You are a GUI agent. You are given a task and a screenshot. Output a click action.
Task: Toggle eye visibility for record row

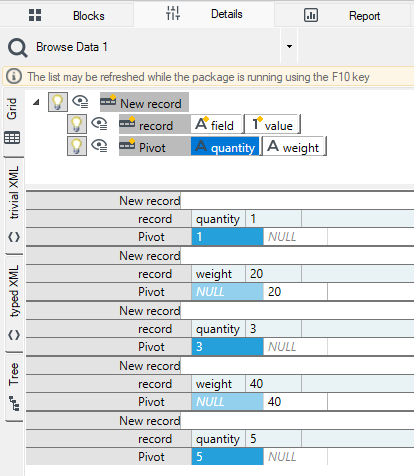[99, 124]
